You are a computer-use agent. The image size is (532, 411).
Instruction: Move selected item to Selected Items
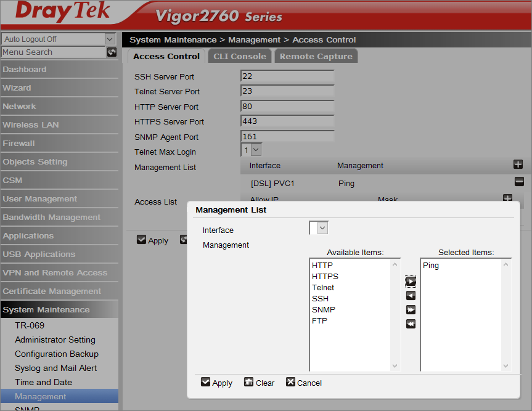point(411,281)
